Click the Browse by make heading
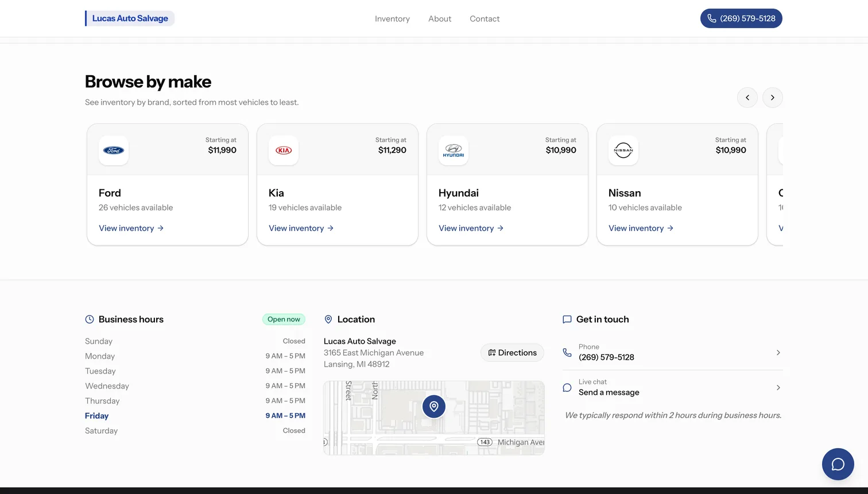Image resolution: width=868 pixels, height=494 pixels. (x=148, y=81)
